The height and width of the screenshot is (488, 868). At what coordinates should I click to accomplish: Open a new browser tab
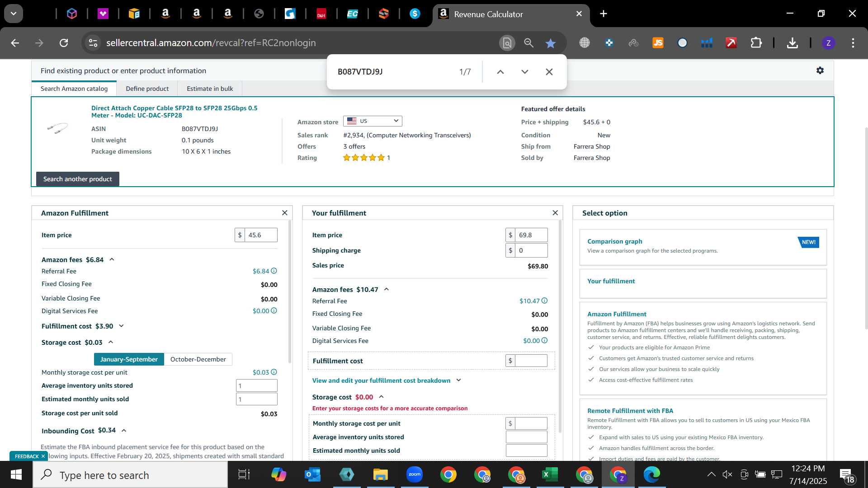[604, 14]
